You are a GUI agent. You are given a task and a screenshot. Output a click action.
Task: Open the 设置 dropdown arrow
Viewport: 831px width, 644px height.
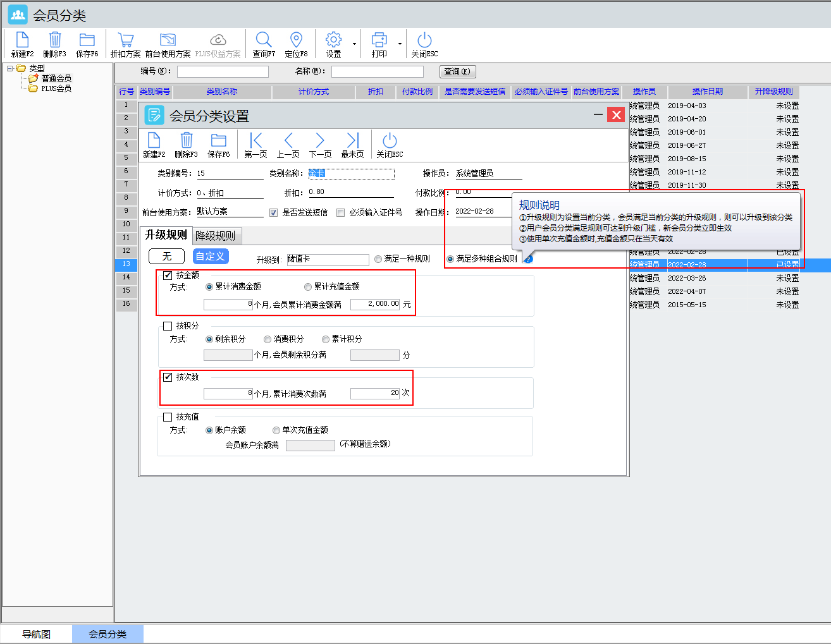354,44
